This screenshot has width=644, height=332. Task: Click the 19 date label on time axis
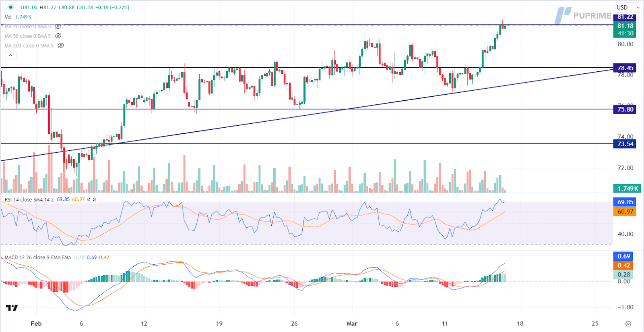click(219, 324)
